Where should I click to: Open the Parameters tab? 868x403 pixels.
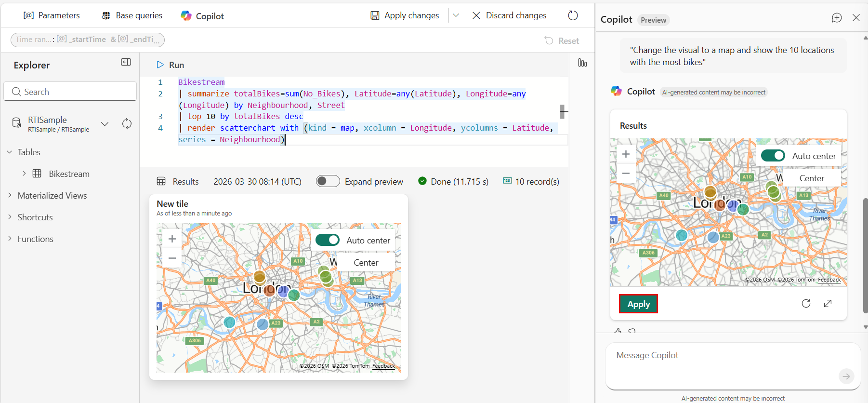click(52, 15)
